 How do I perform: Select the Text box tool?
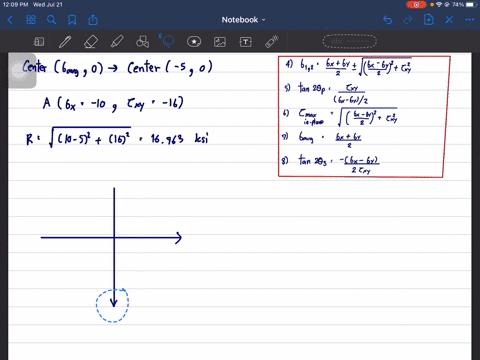tap(245, 42)
